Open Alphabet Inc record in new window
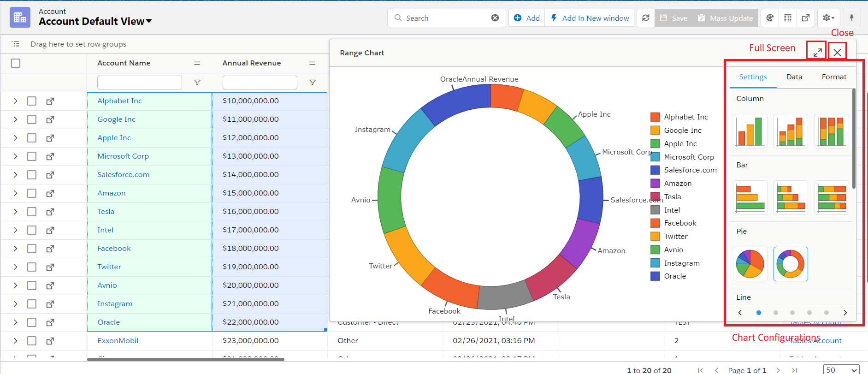This screenshot has width=868, height=374. pyautogui.click(x=50, y=101)
